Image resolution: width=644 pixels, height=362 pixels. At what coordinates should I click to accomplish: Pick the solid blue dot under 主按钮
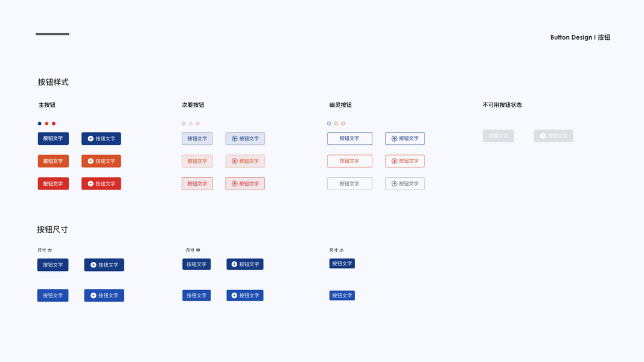click(x=40, y=124)
